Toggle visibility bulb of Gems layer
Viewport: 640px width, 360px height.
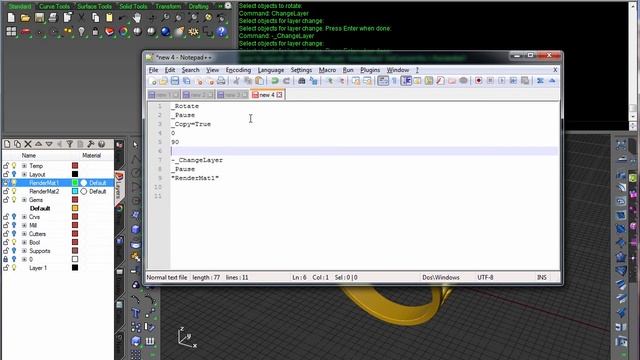[13, 200]
